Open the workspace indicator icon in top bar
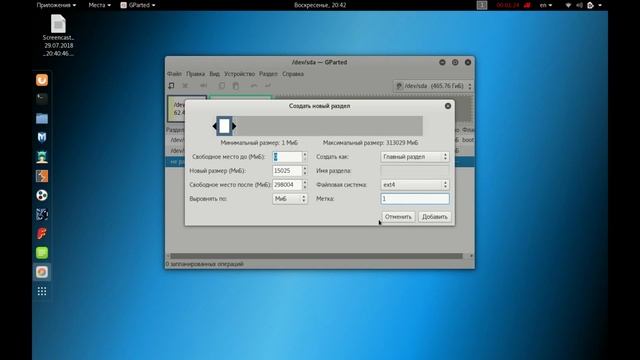This screenshot has width=640, height=360. 482,5
